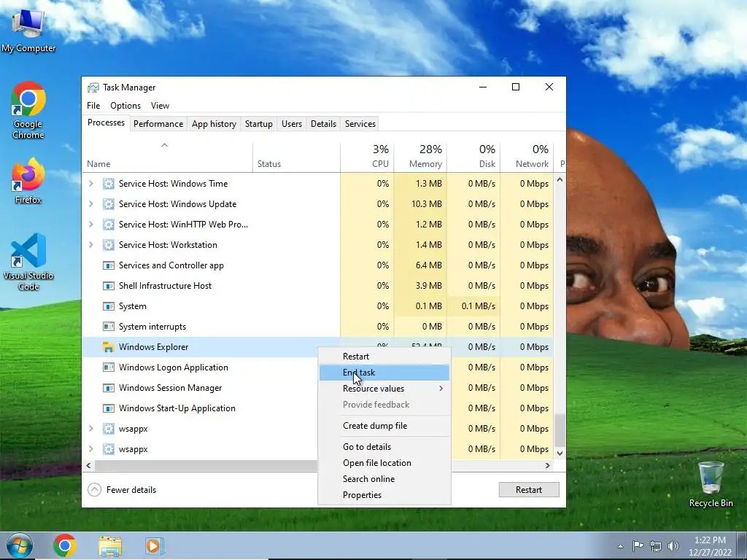Viewport: 747px width, 560px height.
Task: Open File Explorer from the taskbar
Action: click(x=110, y=546)
